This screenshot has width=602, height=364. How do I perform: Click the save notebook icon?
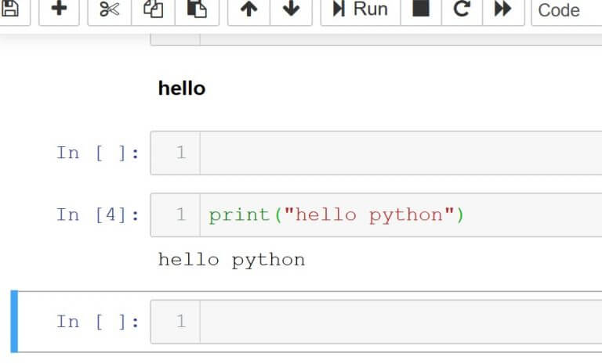(x=12, y=9)
